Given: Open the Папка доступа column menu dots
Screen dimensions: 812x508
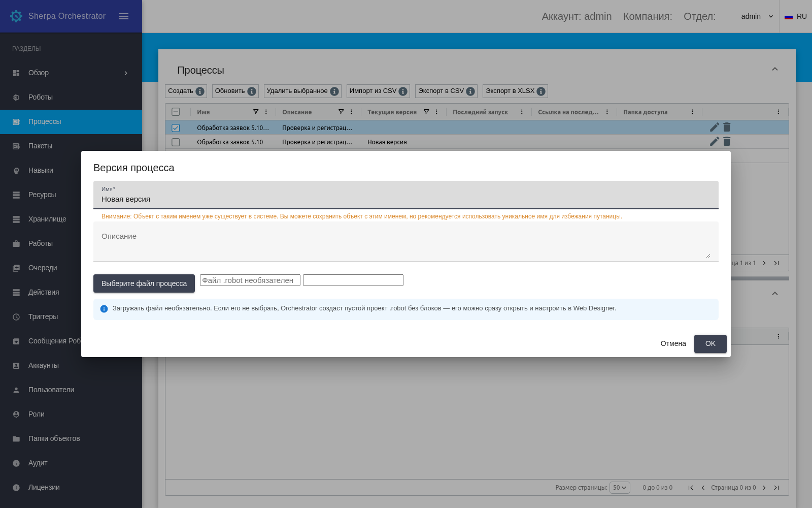Looking at the screenshot, I should (692, 112).
